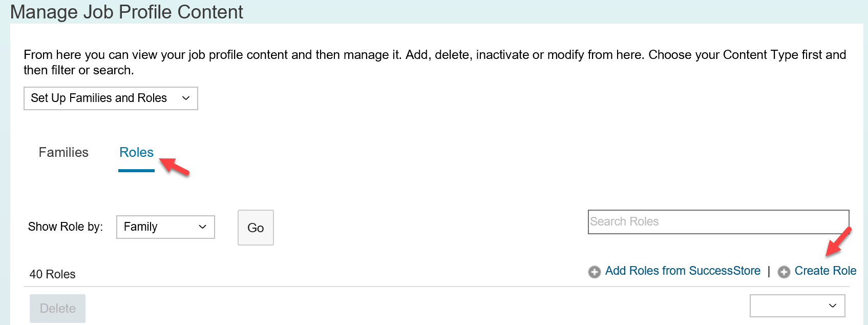Expand the Show Role by Family dropdown
Image resolution: width=868 pixels, height=325 pixels.
tap(165, 227)
